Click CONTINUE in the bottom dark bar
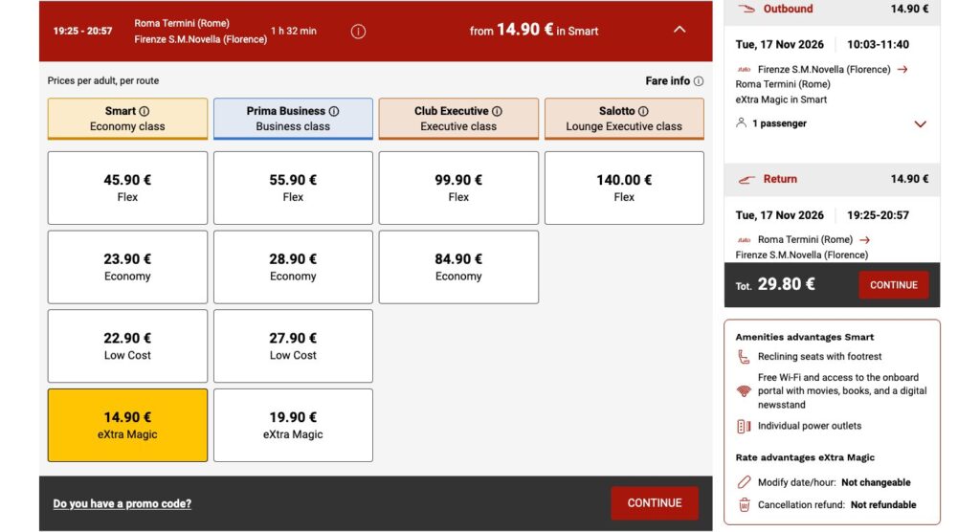Viewport: 980px width, 532px height. coord(655,503)
